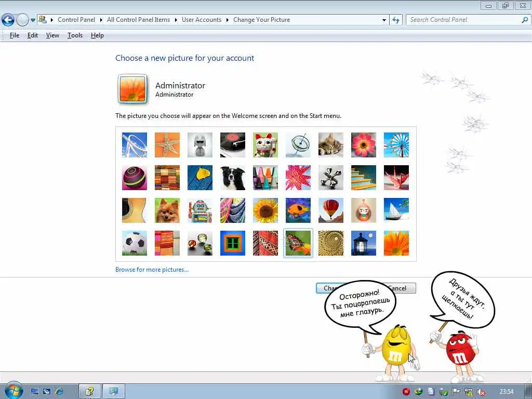Choose the red origami crane picture
The height and width of the screenshot is (399, 532).
396,178
